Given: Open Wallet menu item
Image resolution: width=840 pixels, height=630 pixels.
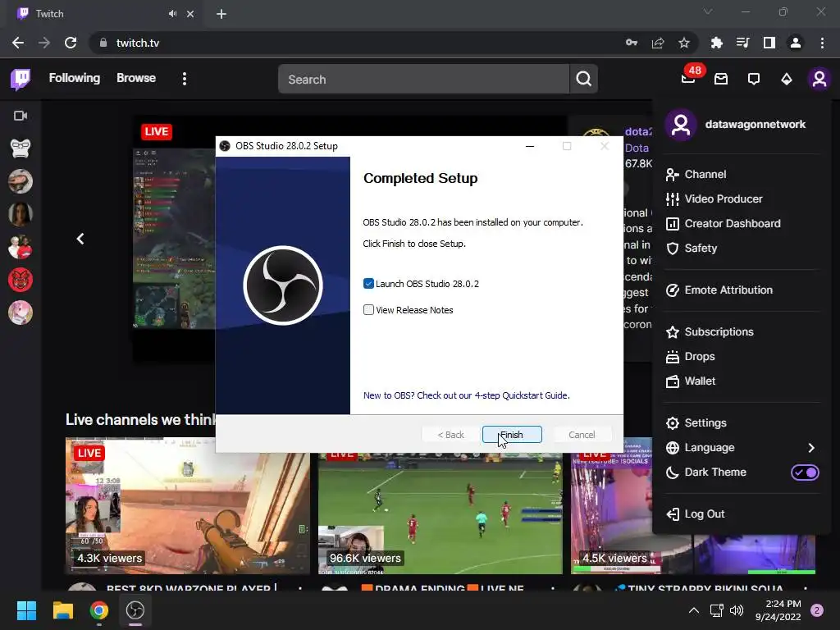Looking at the screenshot, I should coord(742,381).
